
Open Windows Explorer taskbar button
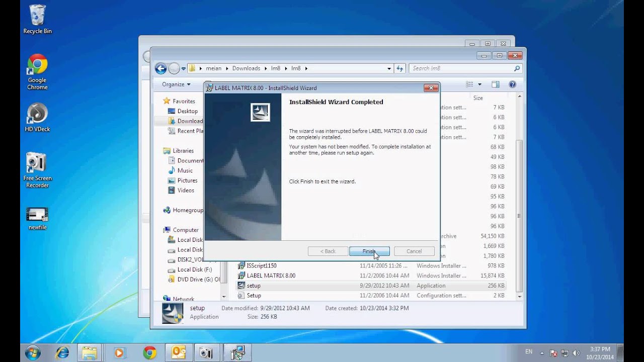pos(90,353)
